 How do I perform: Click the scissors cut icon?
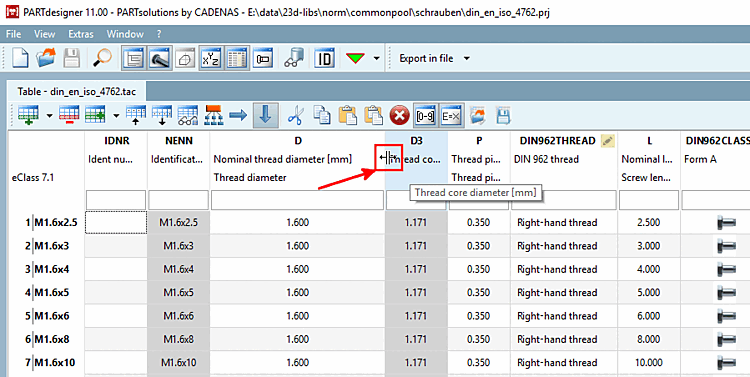click(296, 116)
